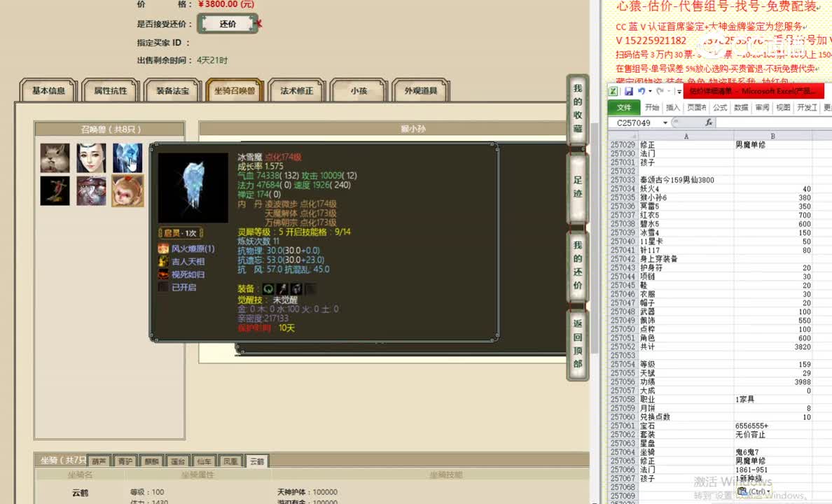Click the Excel Undo icon
This screenshot has width=832, height=504.
pyautogui.click(x=642, y=91)
